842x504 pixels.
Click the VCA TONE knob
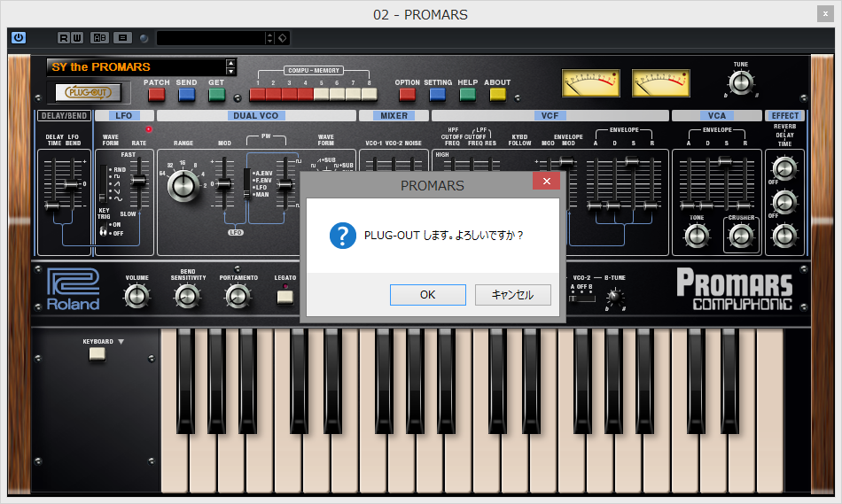tap(697, 235)
